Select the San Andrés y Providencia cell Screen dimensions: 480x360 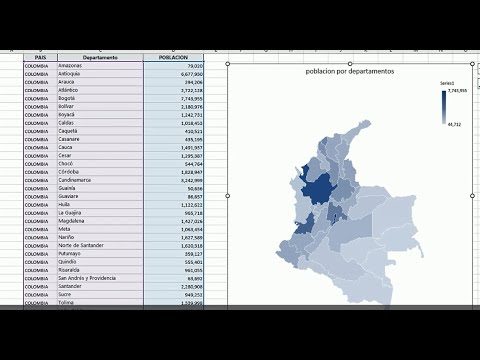click(x=100, y=278)
